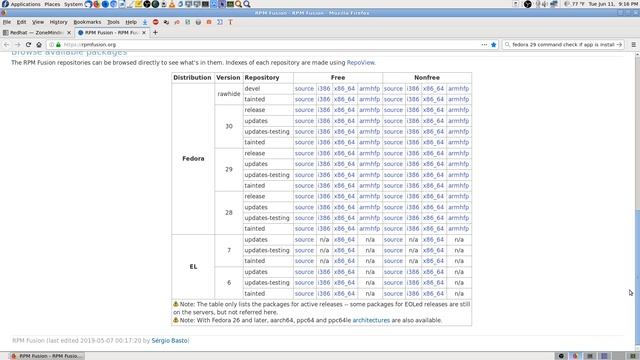Image resolution: width=640 pixels, height=360 pixels.
Task: Open the Edit menu
Action: point(21,22)
